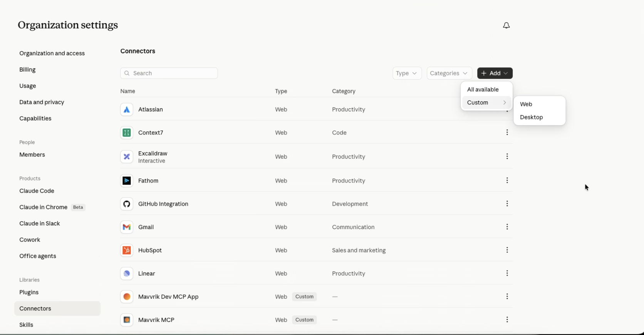This screenshot has width=644, height=335.
Task: Click the HubSpot connector name
Action: click(x=150, y=250)
